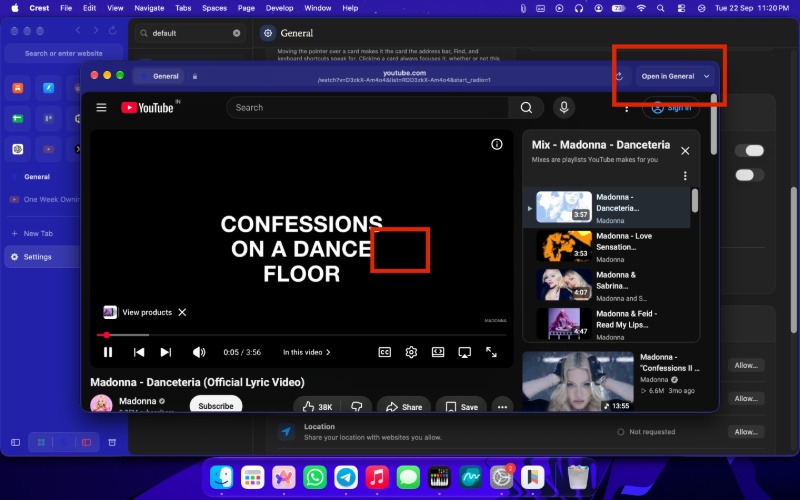Play Madonna & Feid Read My Lips item

point(607,324)
